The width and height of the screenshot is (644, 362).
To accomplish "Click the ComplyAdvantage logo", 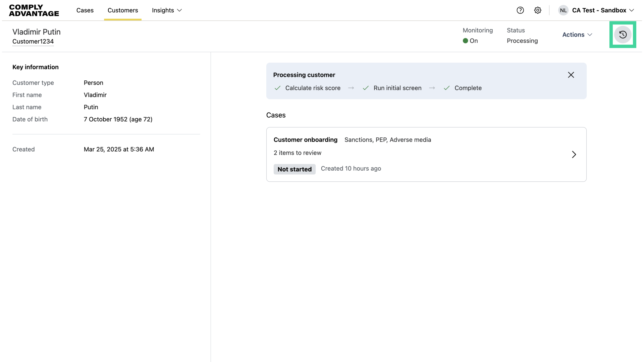I will point(34,10).
